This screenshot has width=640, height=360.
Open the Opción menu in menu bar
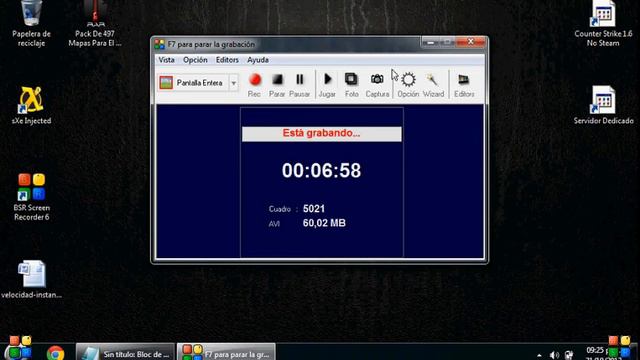pyautogui.click(x=195, y=60)
